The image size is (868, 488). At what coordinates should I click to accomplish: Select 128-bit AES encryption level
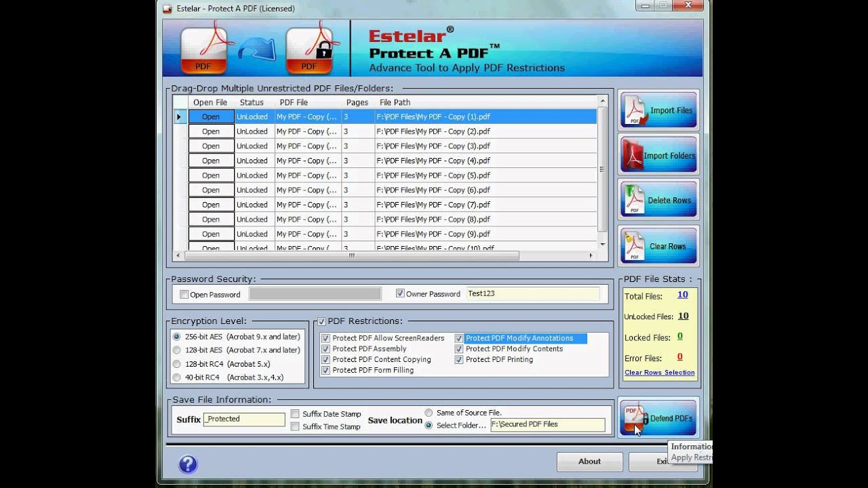click(x=177, y=350)
